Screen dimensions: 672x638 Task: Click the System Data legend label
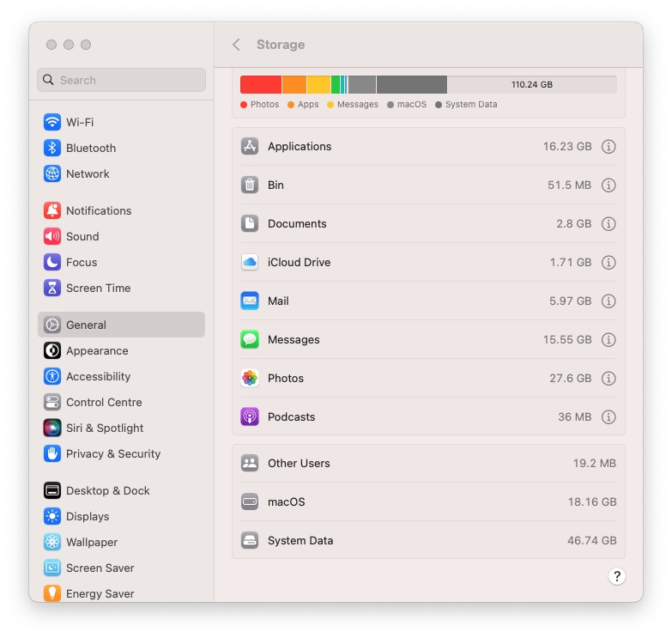(x=471, y=105)
